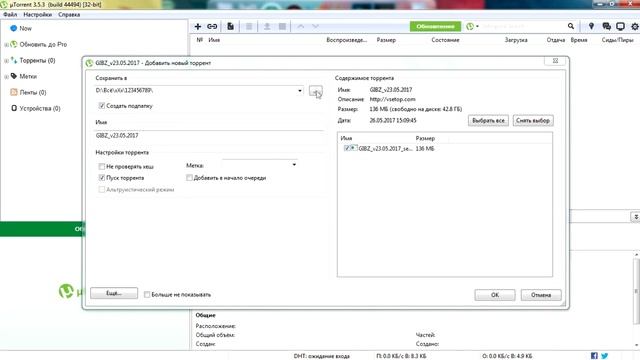
Task: Click the Размер column header in dialog file list
Action: 425,138
